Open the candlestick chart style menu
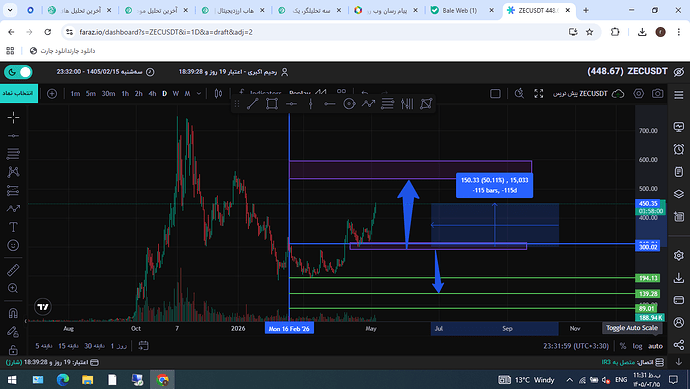The width and height of the screenshot is (690, 389). coord(218,93)
